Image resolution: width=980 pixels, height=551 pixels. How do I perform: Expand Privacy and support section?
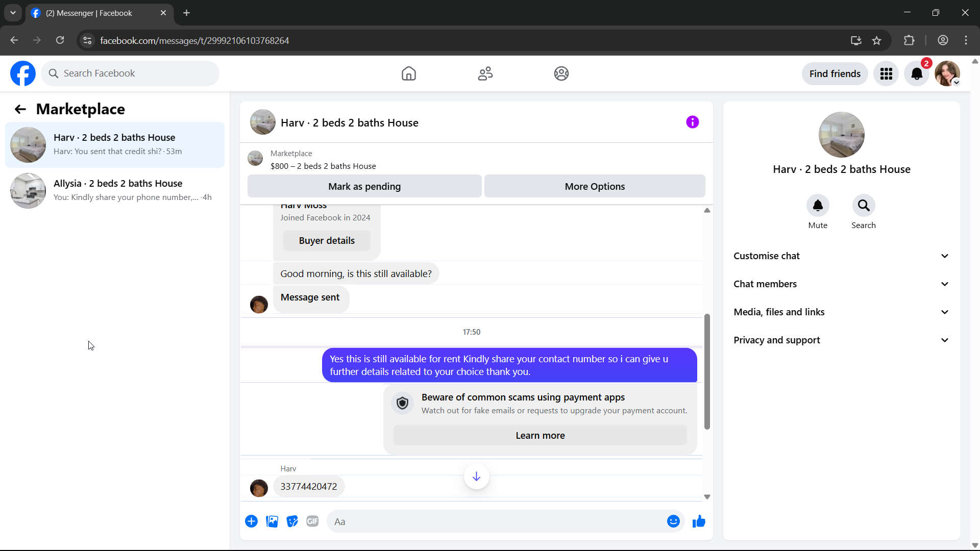(x=841, y=340)
